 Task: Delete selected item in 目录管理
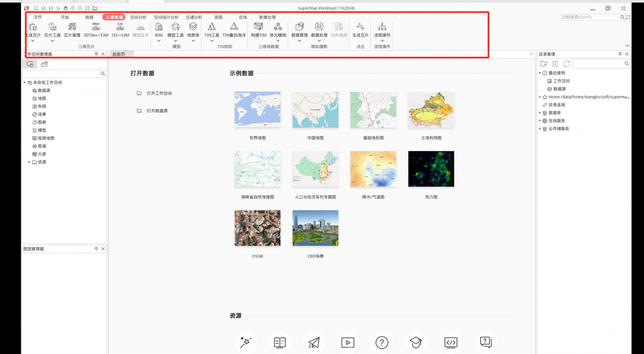coord(555,64)
